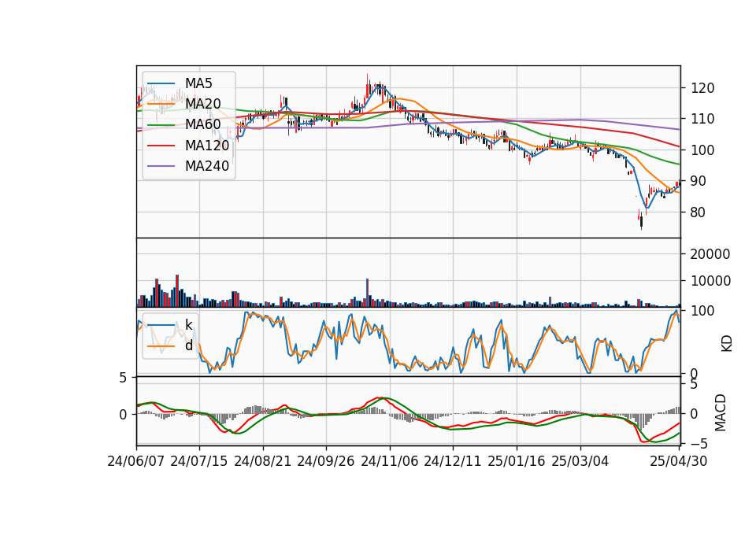The height and width of the screenshot is (543, 756).
Task: Click the date label 24/12/11
Action: pos(453,462)
